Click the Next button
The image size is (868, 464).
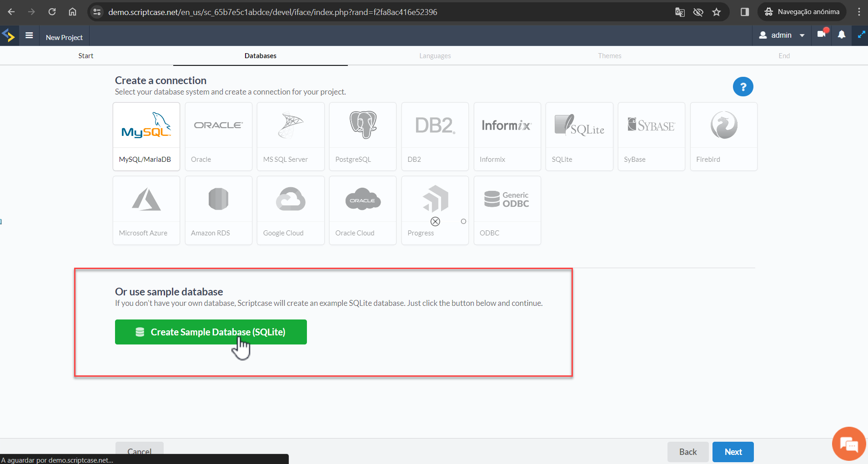(x=733, y=452)
